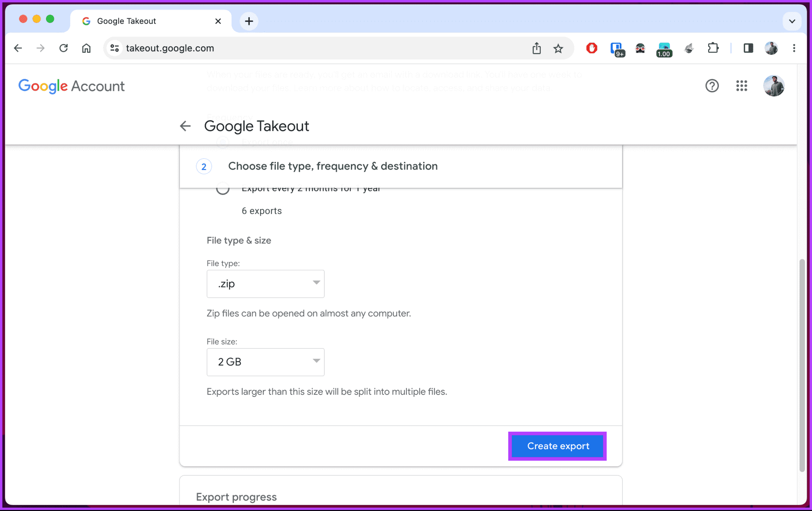Open the Chrome three-dot menu

tap(794, 48)
